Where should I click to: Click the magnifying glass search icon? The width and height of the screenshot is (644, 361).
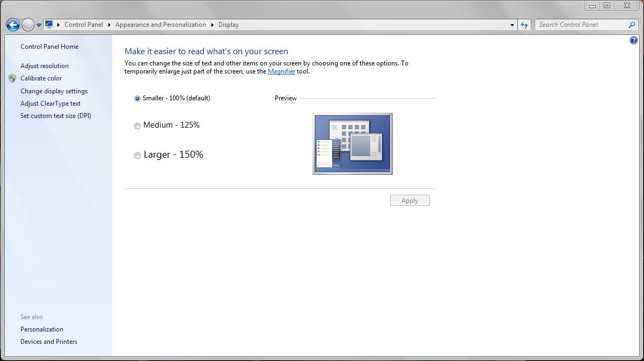click(x=632, y=25)
